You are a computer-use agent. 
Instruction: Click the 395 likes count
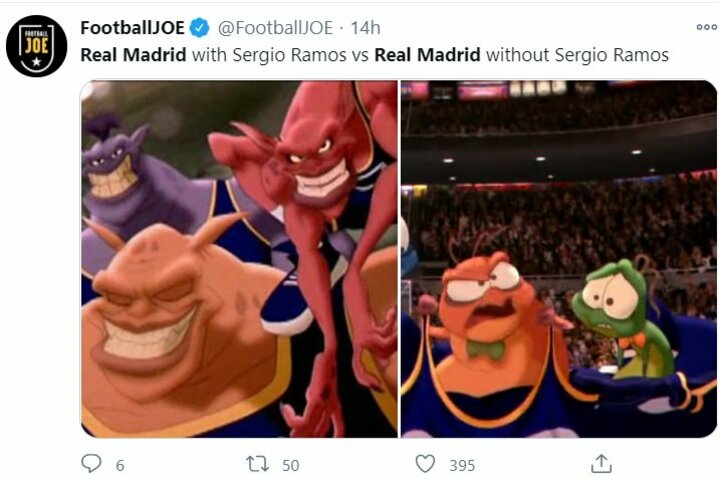(x=461, y=465)
